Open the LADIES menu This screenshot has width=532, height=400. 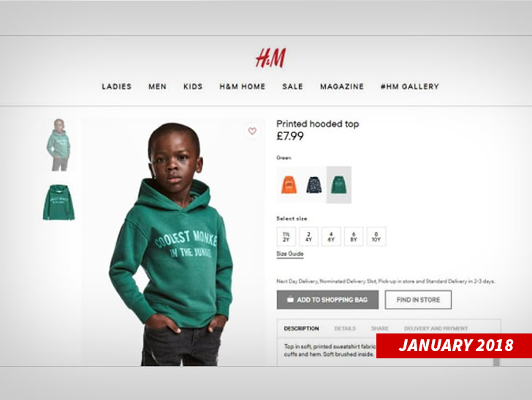coord(117,86)
